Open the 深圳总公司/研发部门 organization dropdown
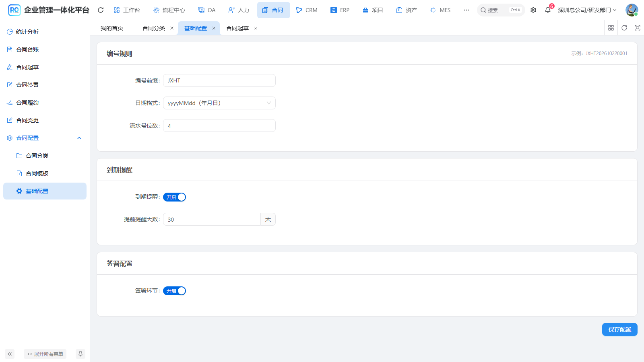 [587, 10]
